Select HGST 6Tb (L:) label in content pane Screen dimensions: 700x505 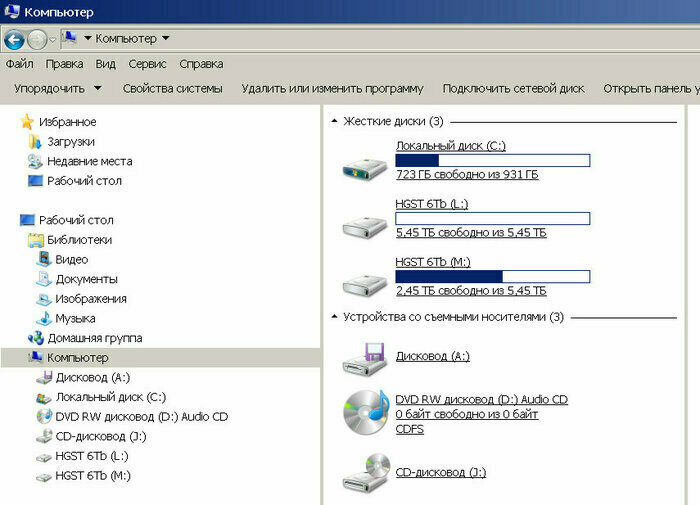pos(432,204)
